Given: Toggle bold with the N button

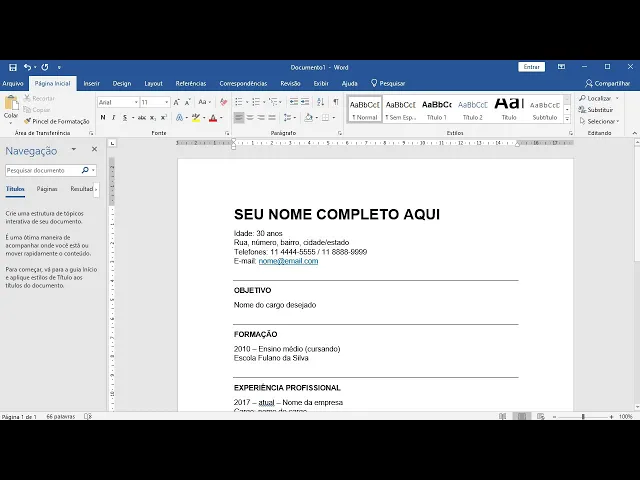Looking at the screenshot, I should (x=103, y=118).
